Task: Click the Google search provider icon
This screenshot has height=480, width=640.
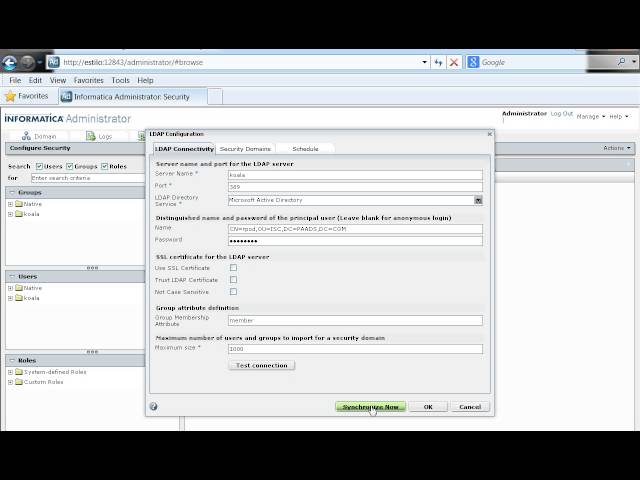Action: (473, 62)
